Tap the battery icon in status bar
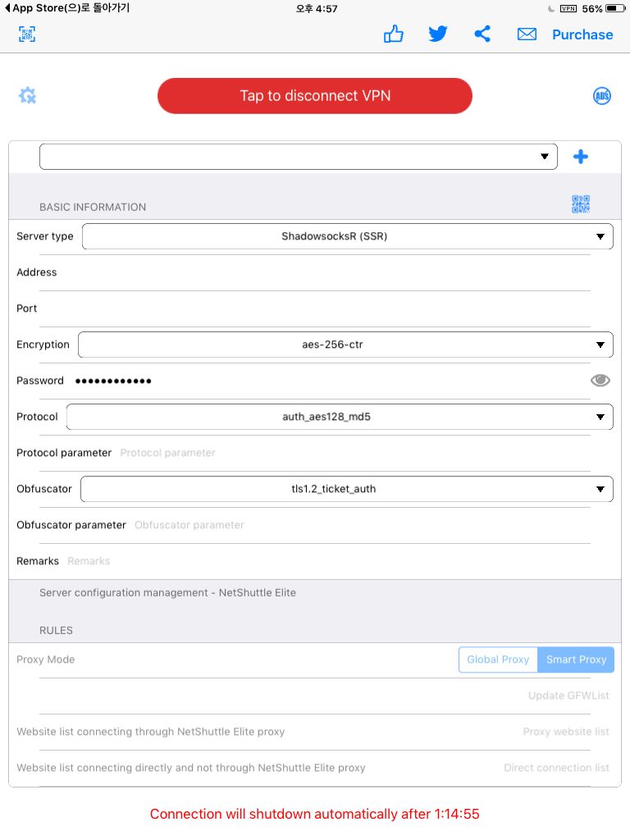This screenshot has height=840, width=630. point(615,8)
